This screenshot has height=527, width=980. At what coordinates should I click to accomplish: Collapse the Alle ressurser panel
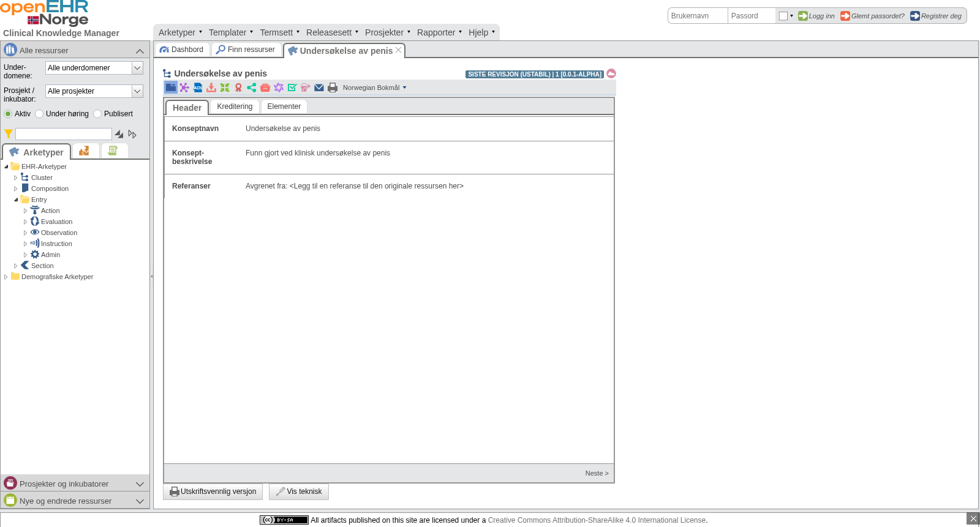coord(140,51)
